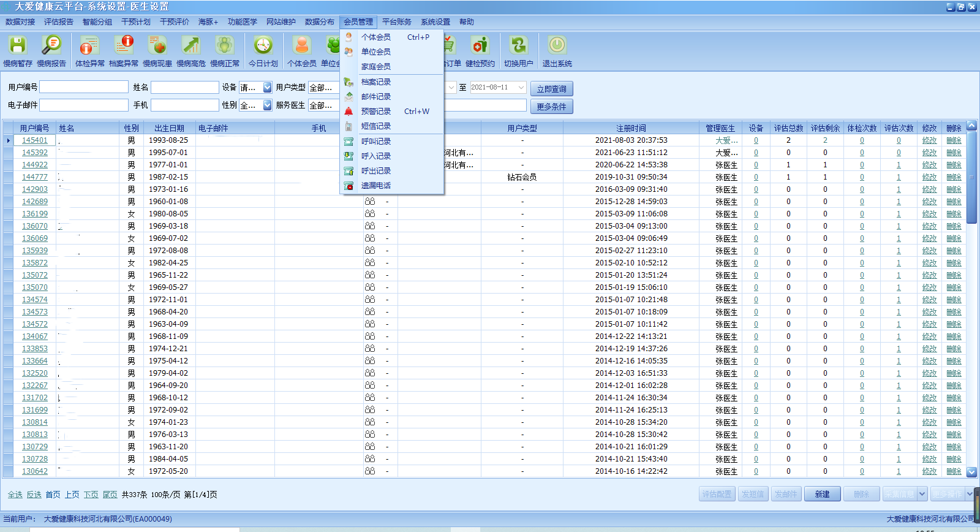
Task: Open the 档案异常 toolbar icon
Action: (x=124, y=46)
